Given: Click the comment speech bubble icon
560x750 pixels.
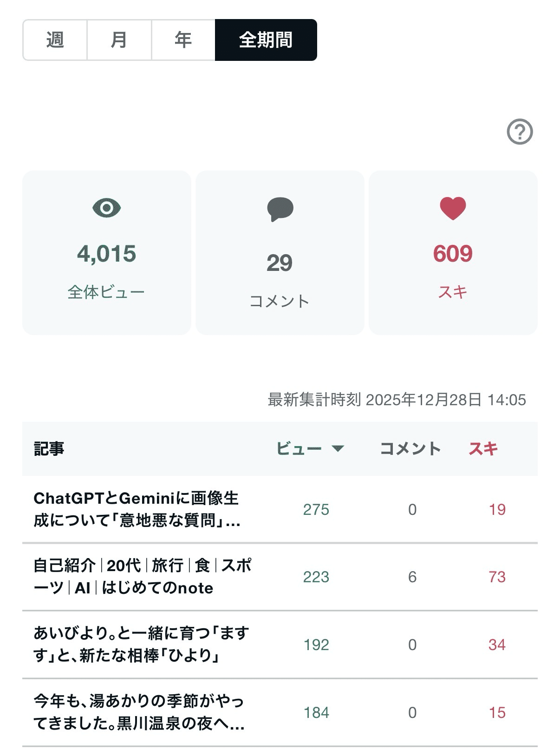Looking at the screenshot, I should tap(280, 209).
